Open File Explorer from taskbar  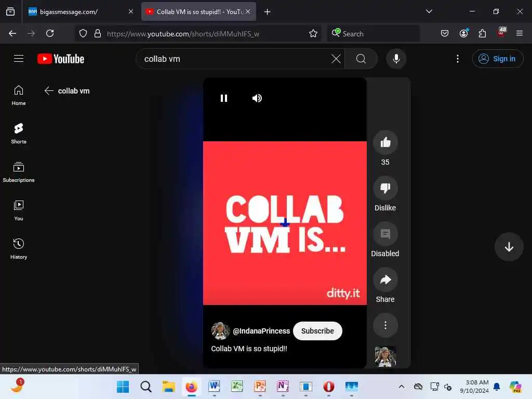tap(169, 387)
